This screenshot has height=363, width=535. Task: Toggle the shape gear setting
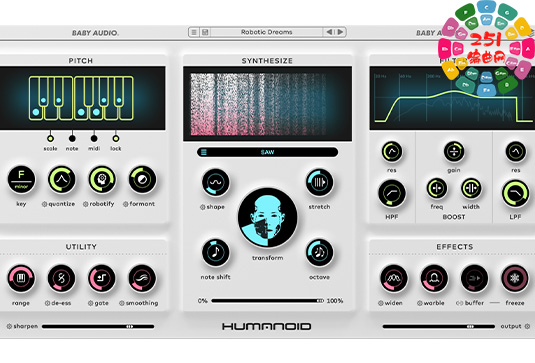point(202,207)
